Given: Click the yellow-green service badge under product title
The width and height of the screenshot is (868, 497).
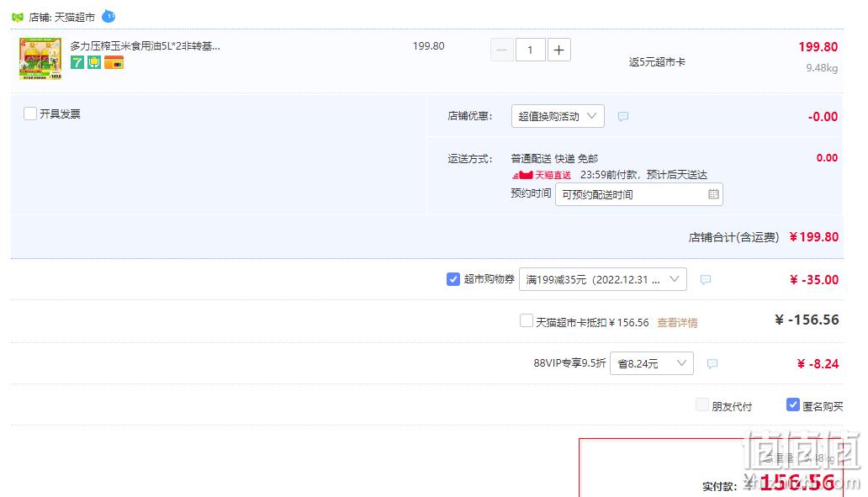Looking at the screenshot, I should pyautogui.click(x=95, y=62).
